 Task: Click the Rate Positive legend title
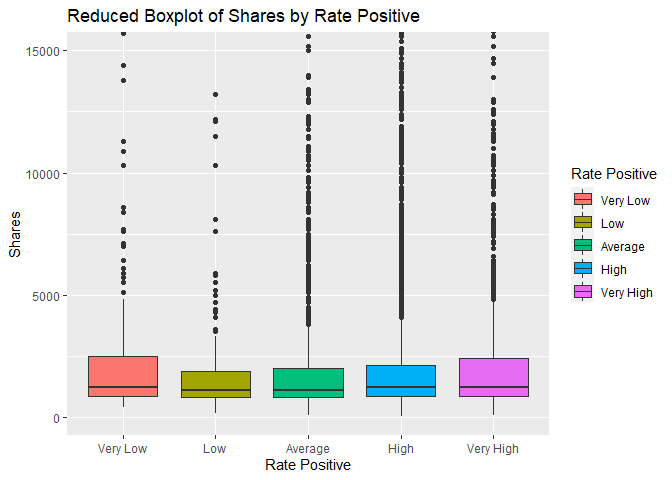point(613,174)
